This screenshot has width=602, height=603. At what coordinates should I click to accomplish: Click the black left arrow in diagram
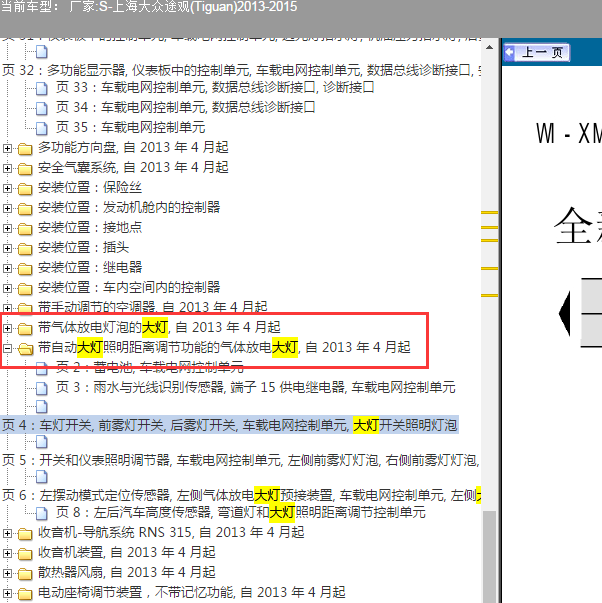point(565,313)
